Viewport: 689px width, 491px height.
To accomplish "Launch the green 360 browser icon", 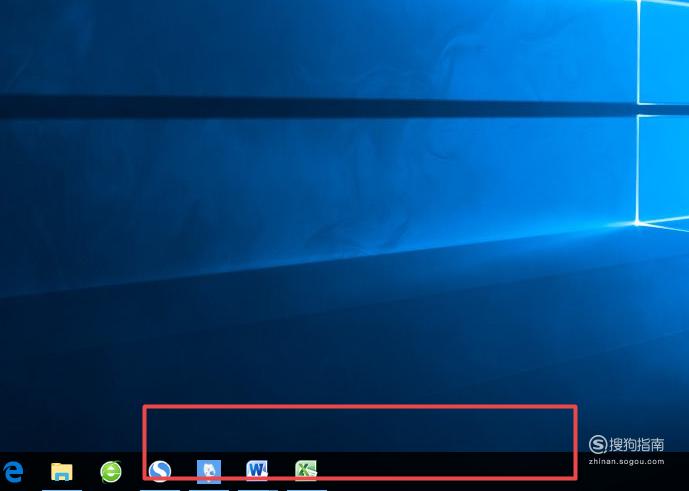I will point(111,472).
